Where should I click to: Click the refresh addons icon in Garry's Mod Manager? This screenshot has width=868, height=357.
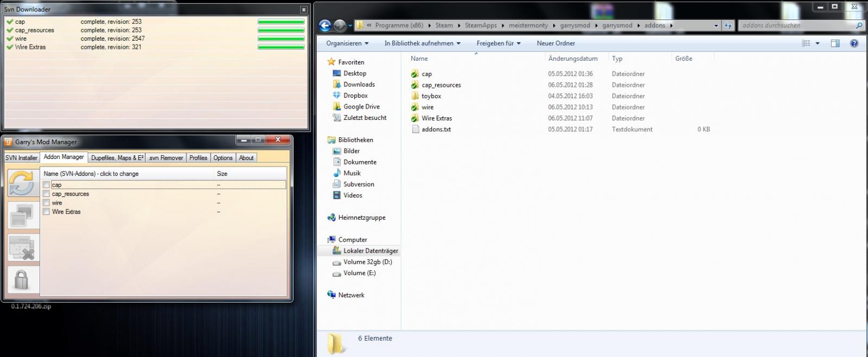21,183
